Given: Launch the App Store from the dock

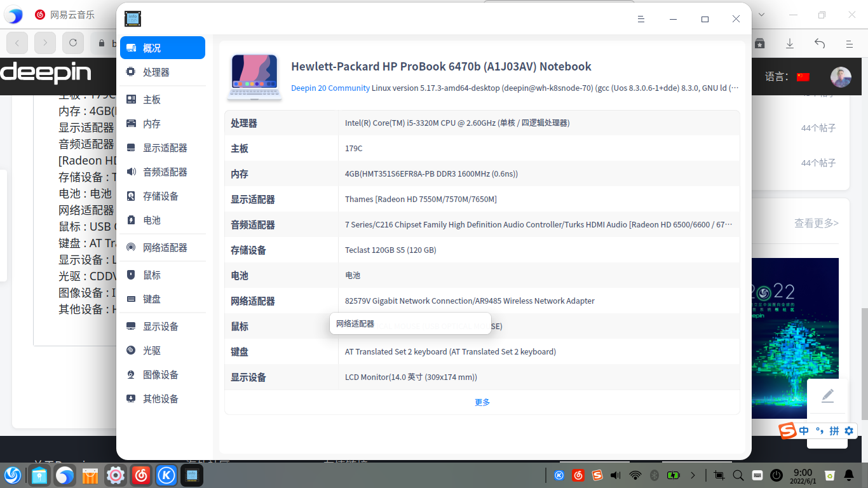Looking at the screenshot, I should pos(90,475).
